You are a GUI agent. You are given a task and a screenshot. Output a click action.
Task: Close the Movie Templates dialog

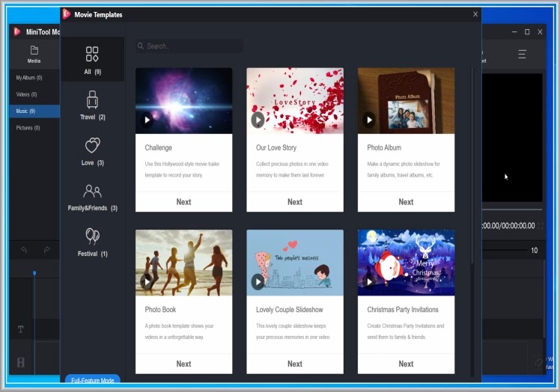pos(475,14)
